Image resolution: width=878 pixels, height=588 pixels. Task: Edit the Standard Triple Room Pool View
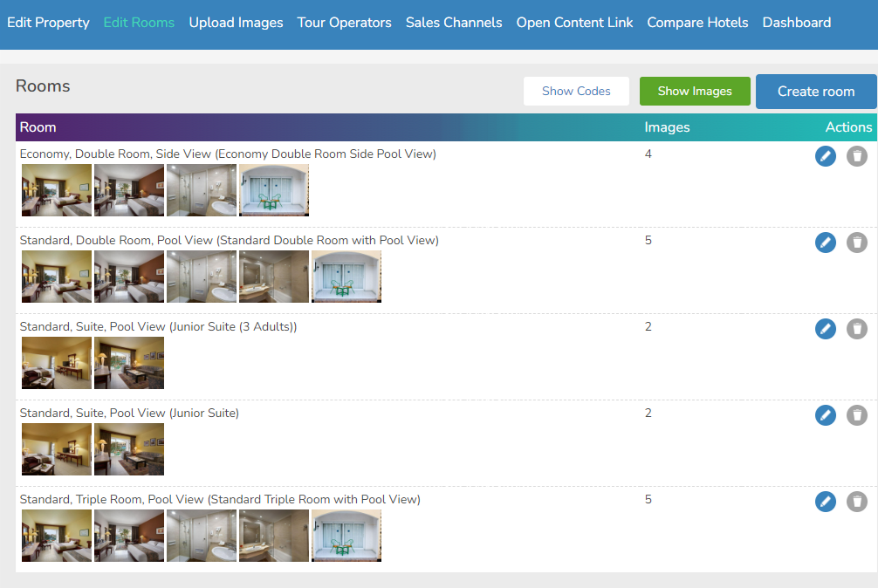826,502
